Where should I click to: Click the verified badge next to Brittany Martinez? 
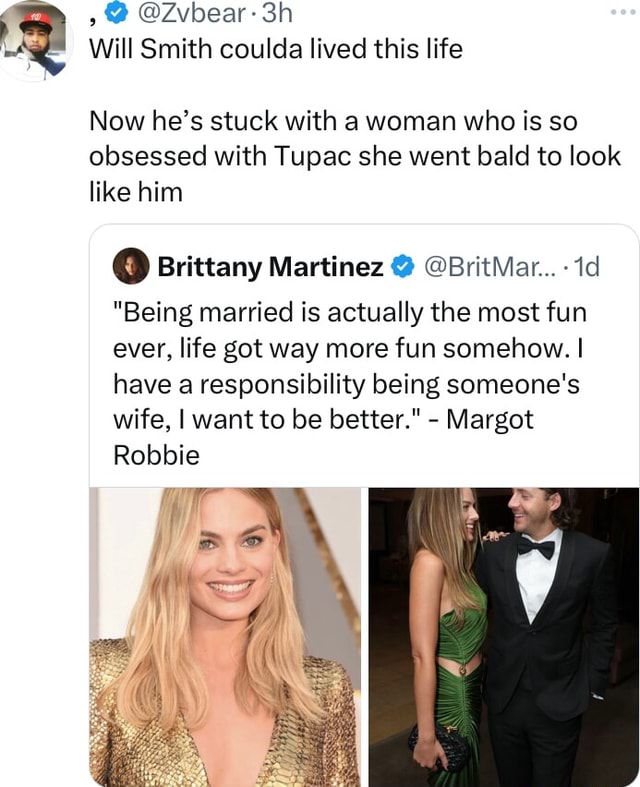402,267
